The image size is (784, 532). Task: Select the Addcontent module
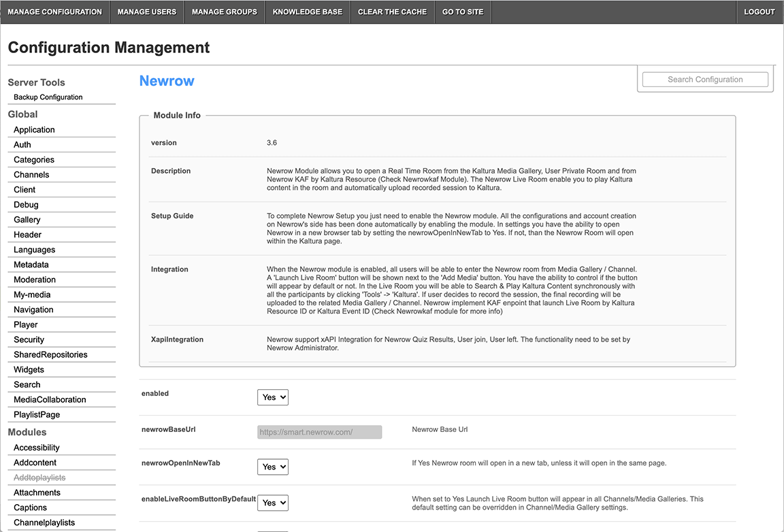coord(35,463)
